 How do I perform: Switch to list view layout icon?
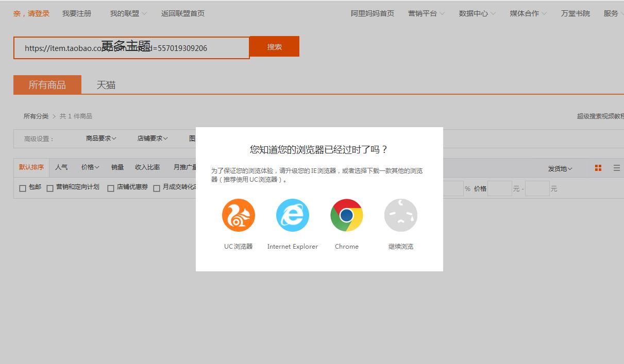coord(617,168)
